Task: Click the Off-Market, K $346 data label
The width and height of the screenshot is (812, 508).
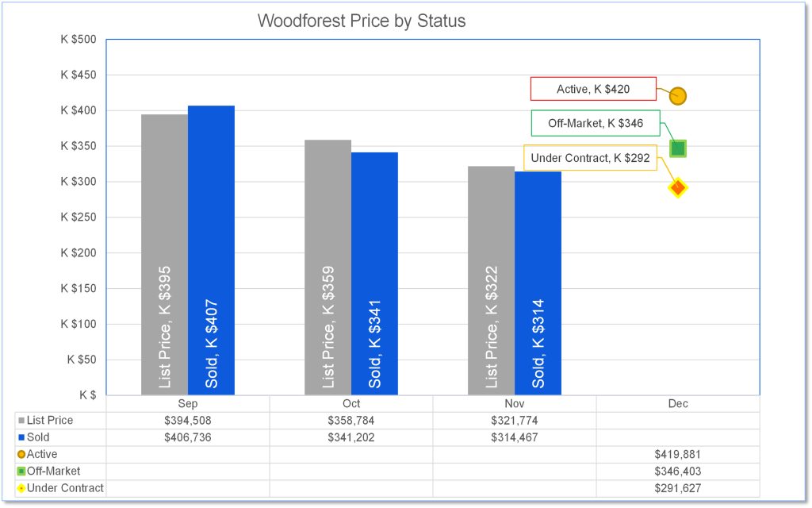Action: pos(596,123)
